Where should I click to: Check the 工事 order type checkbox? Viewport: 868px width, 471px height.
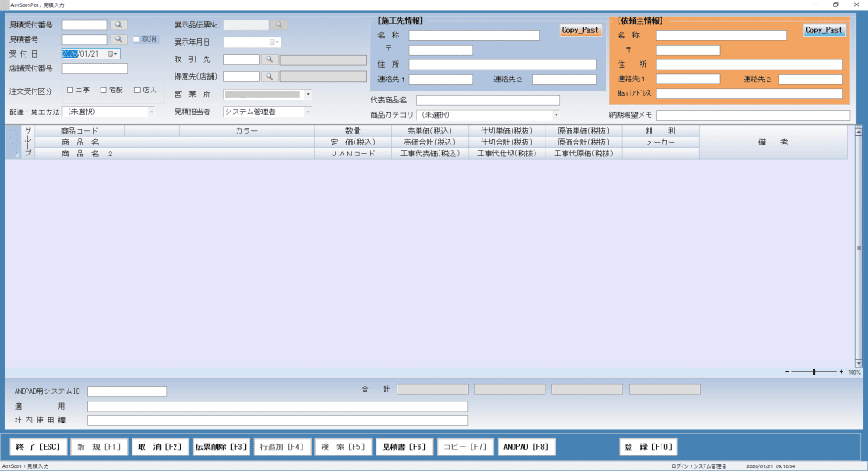(70, 91)
